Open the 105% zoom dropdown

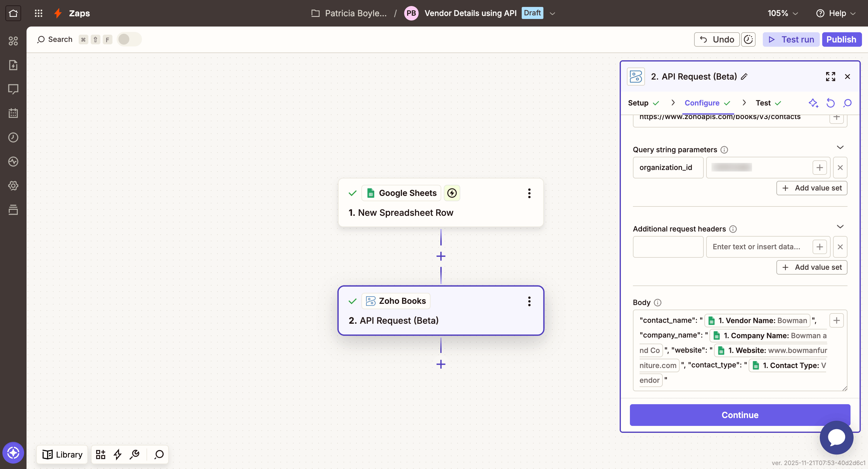point(783,13)
